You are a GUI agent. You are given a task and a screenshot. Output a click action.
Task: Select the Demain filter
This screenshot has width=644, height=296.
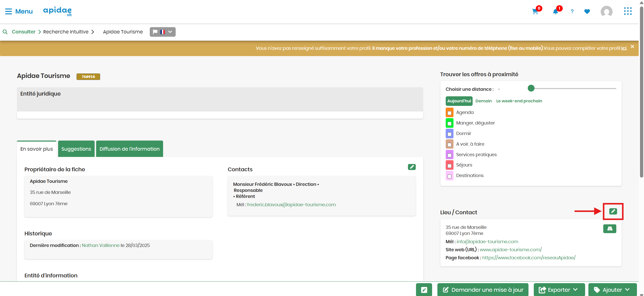pos(483,101)
